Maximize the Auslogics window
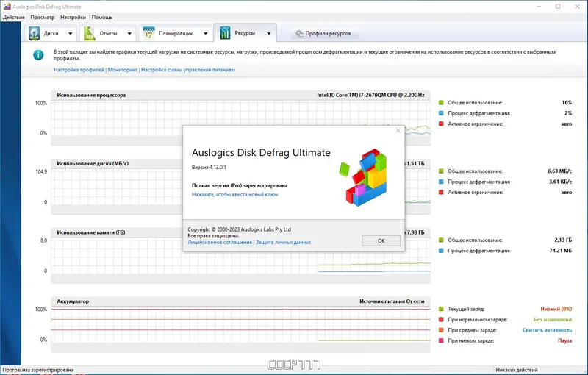The width and height of the screenshot is (588, 375). tap(558, 7)
